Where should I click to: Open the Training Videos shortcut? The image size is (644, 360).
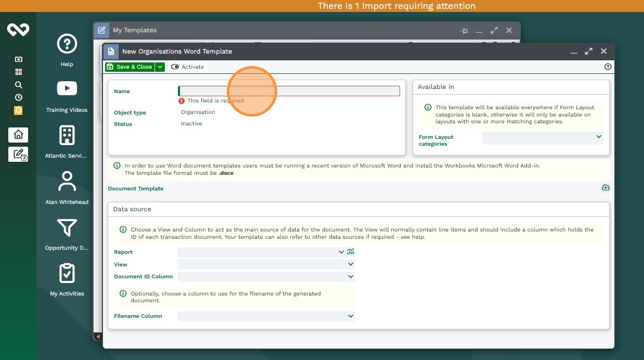tap(67, 96)
